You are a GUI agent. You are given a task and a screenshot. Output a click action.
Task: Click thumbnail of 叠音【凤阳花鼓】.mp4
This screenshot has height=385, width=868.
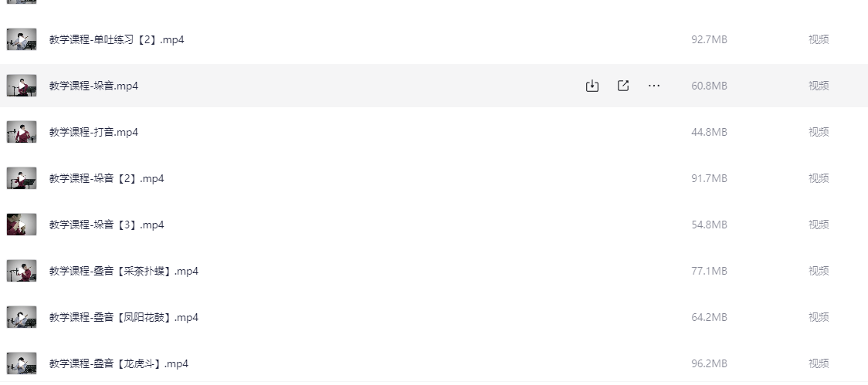pyautogui.click(x=22, y=317)
